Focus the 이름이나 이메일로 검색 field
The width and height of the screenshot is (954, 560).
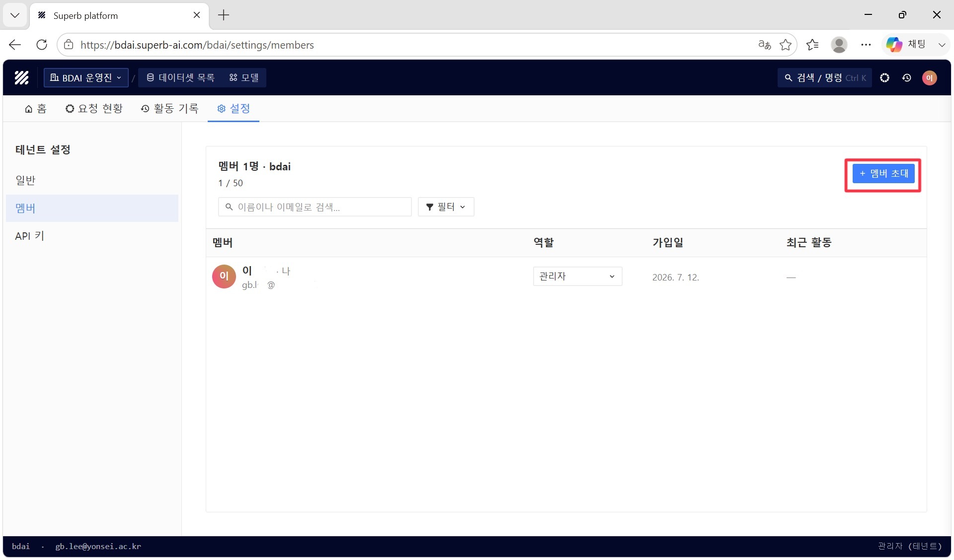[x=315, y=207]
